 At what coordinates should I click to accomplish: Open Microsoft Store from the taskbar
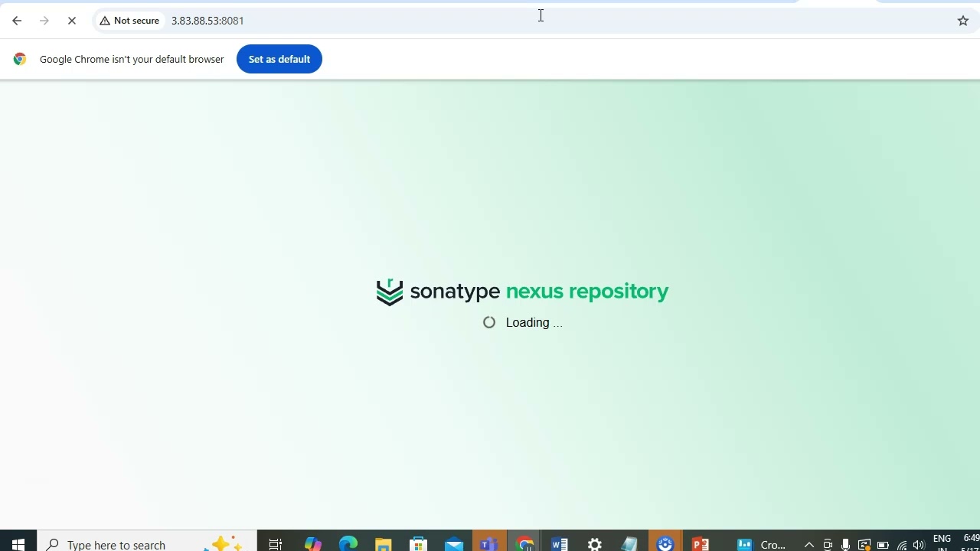point(419,544)
